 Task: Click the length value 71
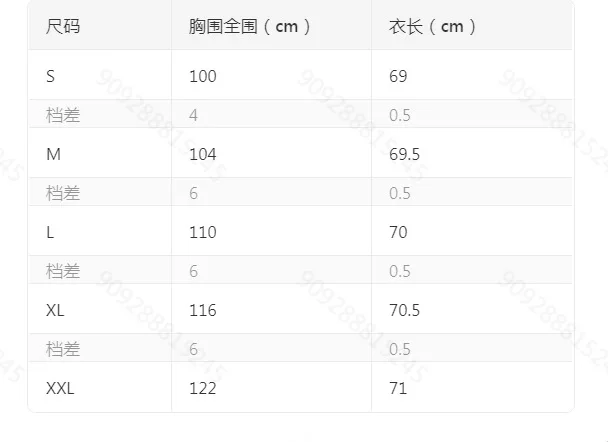pyautogui.click(x=398, y=388)
